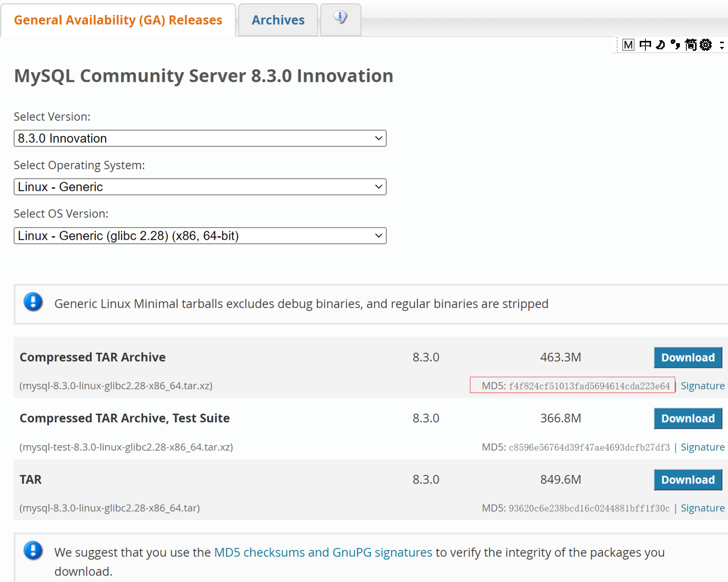This screenshot has height=582, width=728.
Task: Click the IME 'M' logo icon
Action: [x=628, y=45]
